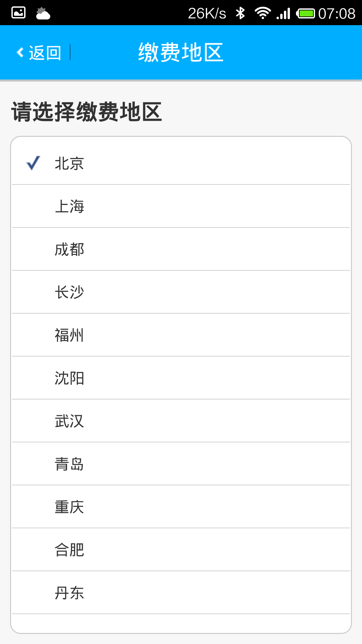Pick 长沙 as the payment area
Viewport: 362px width, 644px height.
coord(69,292)
